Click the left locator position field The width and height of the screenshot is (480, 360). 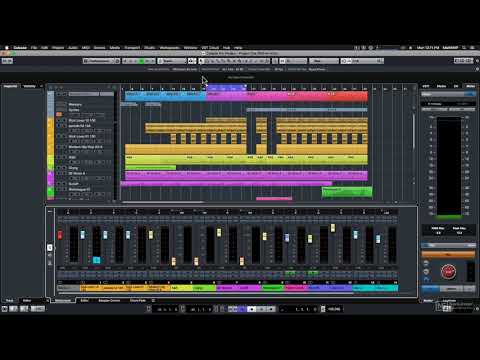click(x=166, y=309)
